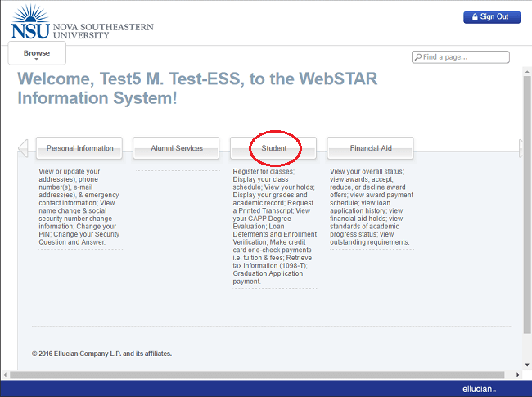Click the Student description starting Register for classes

pos(274,226)
